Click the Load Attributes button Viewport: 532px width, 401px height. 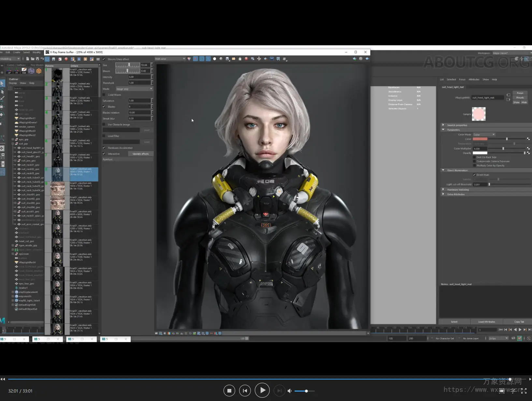486,322
